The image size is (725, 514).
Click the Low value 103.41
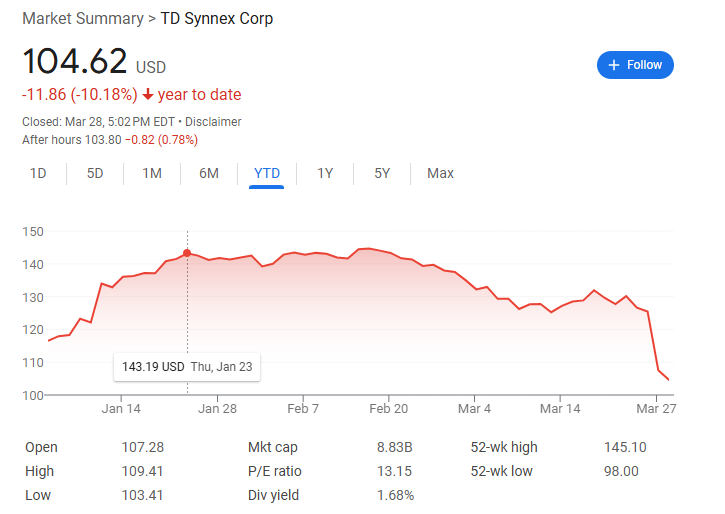click(142, 496)
